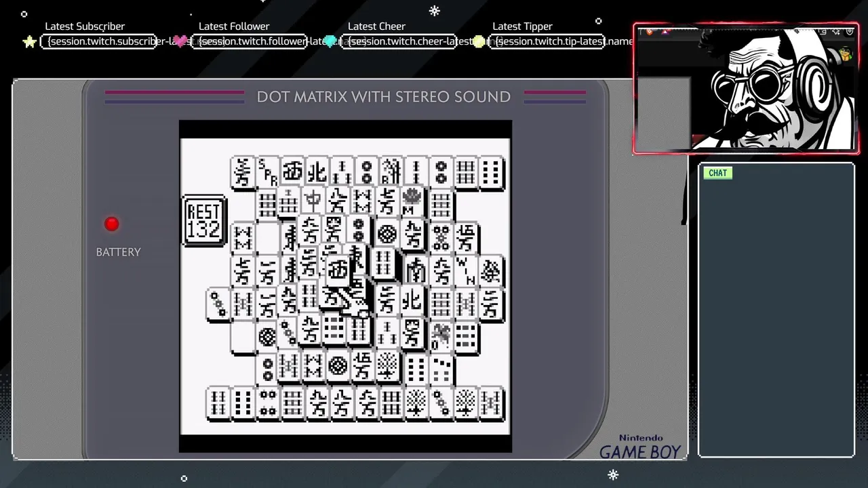
Task: Click the Brave lion icon in the webcam frame
Action: point(649,31)
